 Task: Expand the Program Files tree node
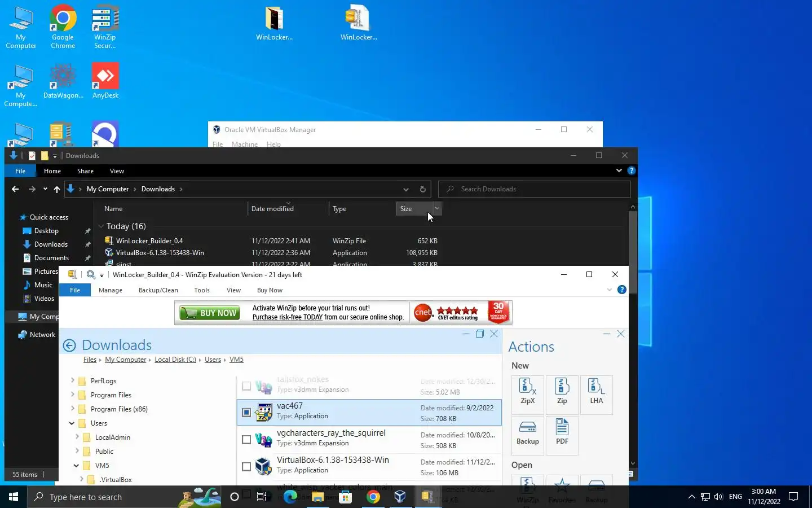click(72, 395)
